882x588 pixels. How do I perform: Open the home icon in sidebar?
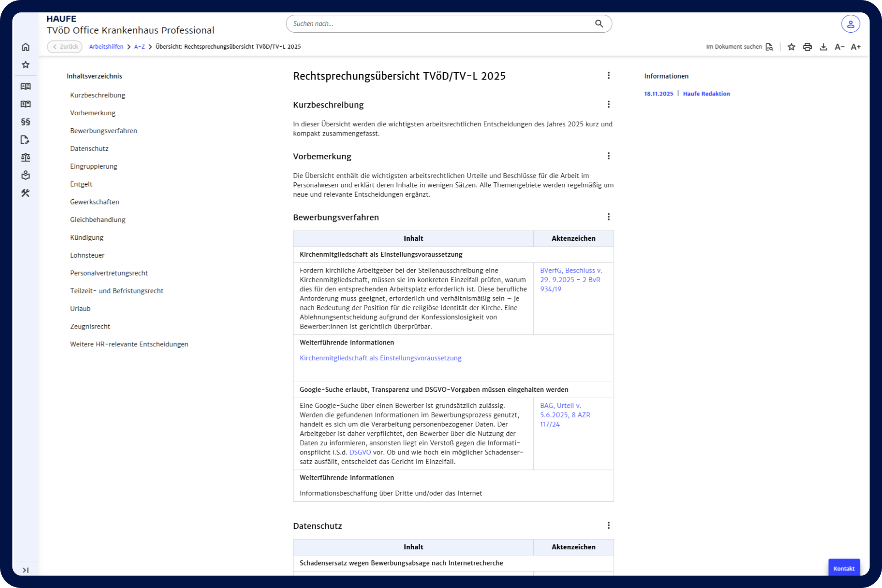point(26,47)
